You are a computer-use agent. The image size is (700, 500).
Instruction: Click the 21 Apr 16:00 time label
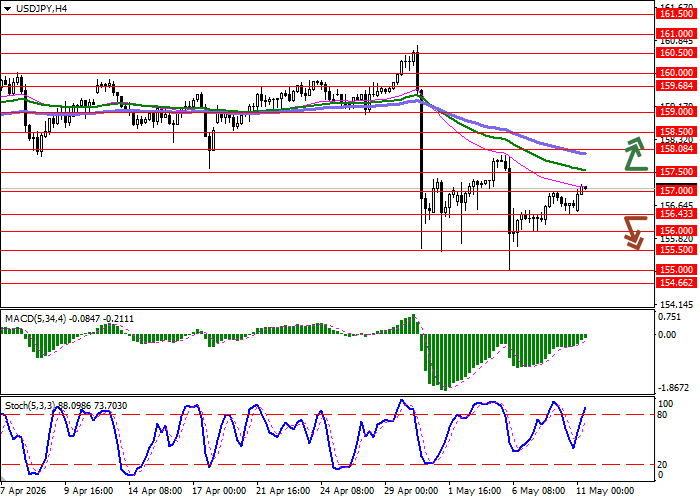pyautogui.click(x=283, y=491)
